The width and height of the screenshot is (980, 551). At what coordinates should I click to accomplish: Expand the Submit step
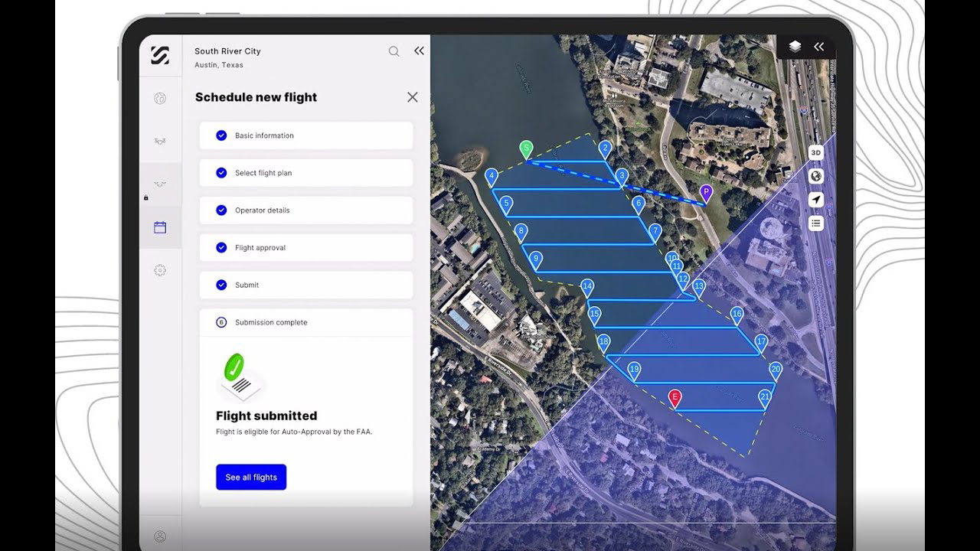click(x=306, y=285)
